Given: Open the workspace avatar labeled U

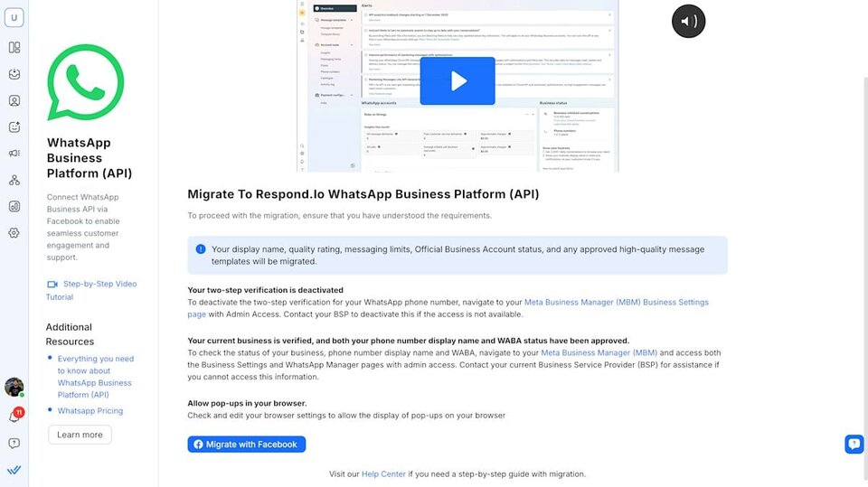Looking at the screenshot, I should (x=14, y=17).
